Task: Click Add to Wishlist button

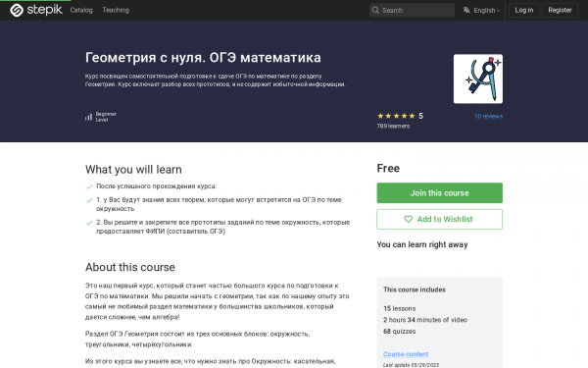Action: click(439, 219)
